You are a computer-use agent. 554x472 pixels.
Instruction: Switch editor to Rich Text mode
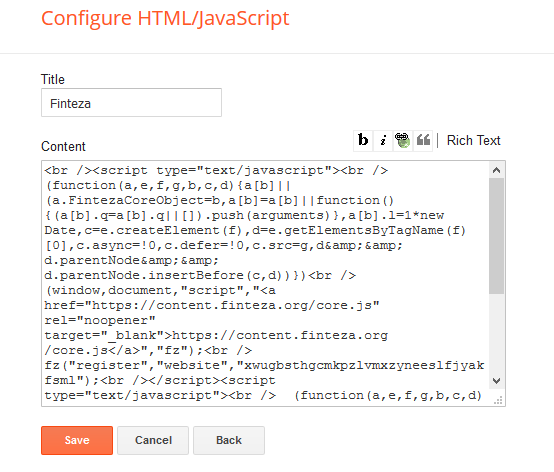[x=473, y=140]
